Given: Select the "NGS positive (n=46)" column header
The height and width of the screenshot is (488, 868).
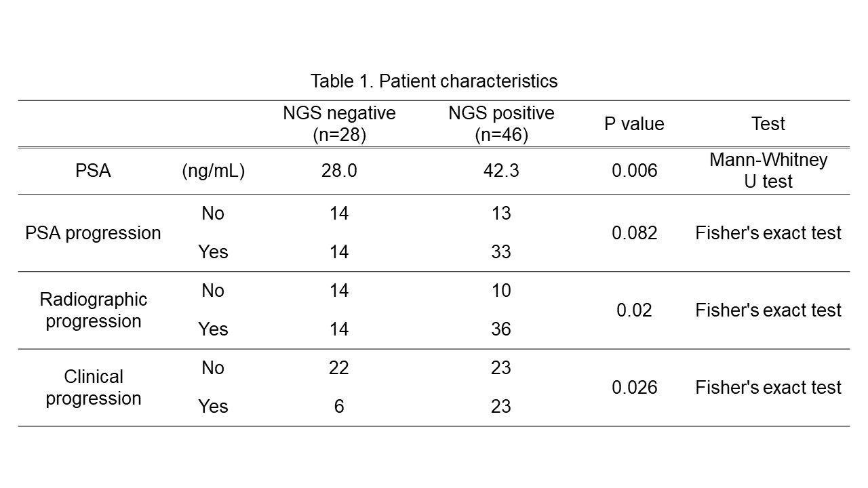Looking at the screenshot, I should pyautogui.click(x=501, y=123).
